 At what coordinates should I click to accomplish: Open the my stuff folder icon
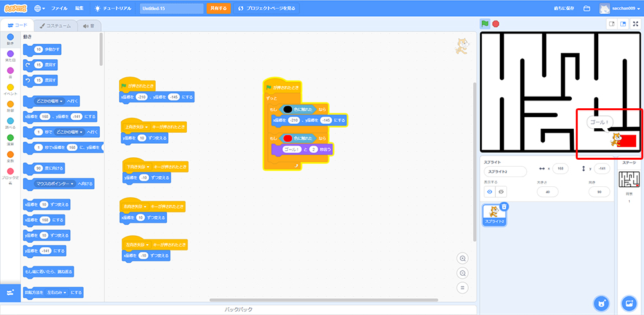587,8
